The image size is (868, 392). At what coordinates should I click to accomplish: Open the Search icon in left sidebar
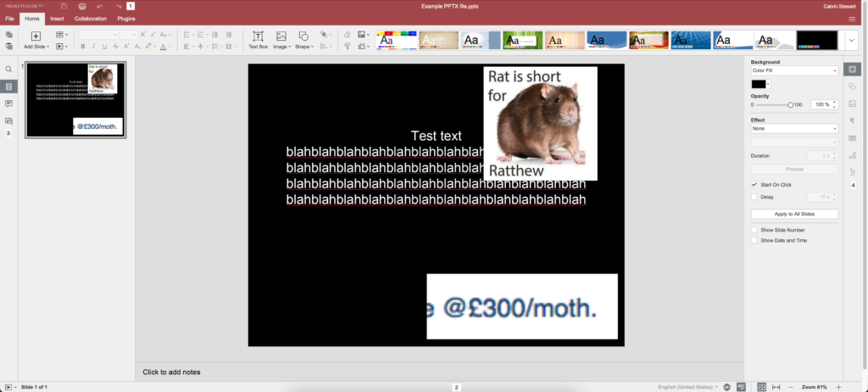click(8, 70)
